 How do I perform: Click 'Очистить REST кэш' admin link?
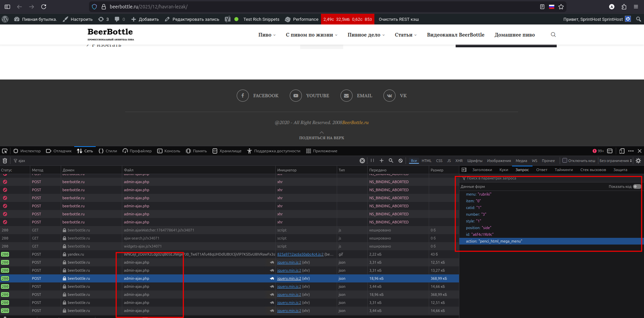coord(399,19)
